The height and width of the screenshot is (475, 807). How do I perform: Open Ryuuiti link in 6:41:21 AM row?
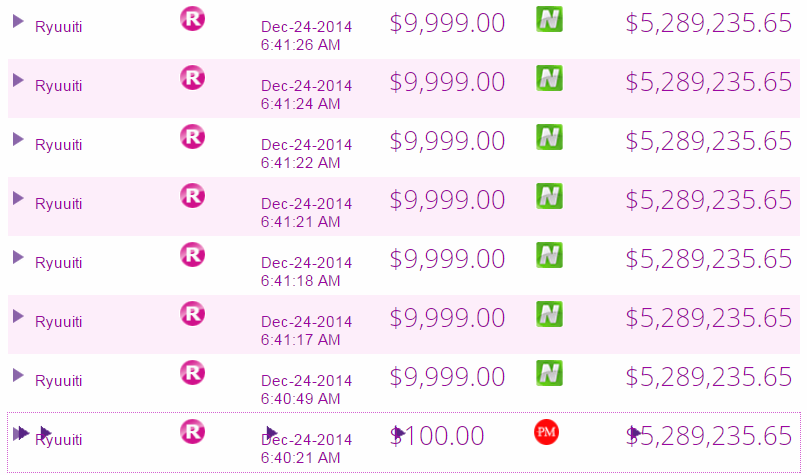58,204
